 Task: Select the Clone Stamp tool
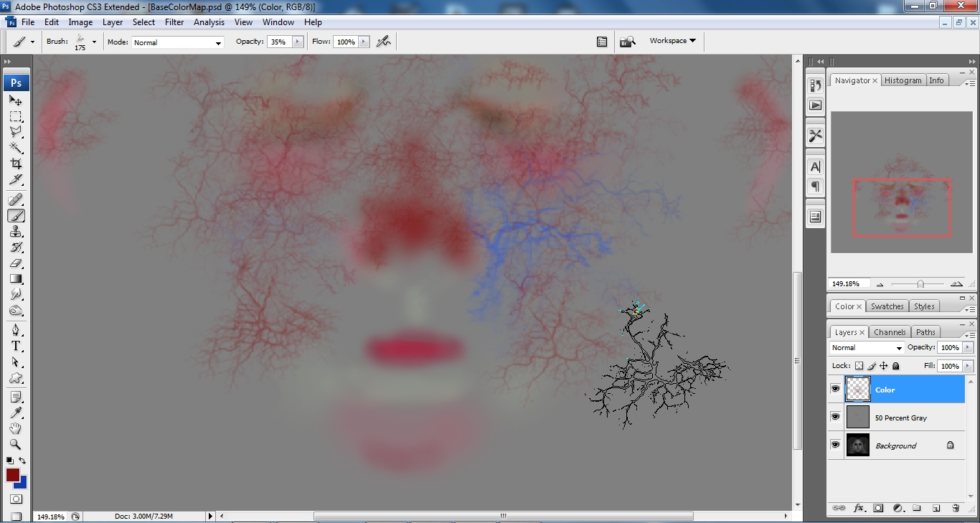pos(16,231)
